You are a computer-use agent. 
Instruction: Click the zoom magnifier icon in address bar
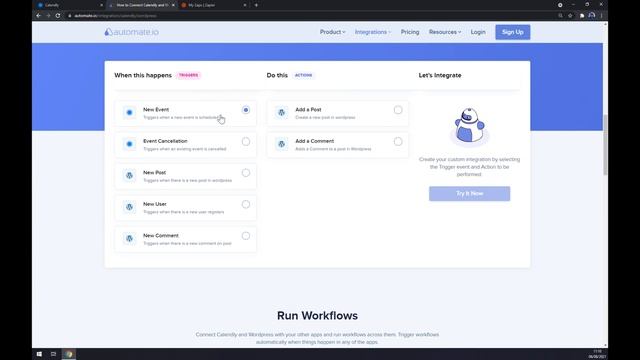(560, 16)
